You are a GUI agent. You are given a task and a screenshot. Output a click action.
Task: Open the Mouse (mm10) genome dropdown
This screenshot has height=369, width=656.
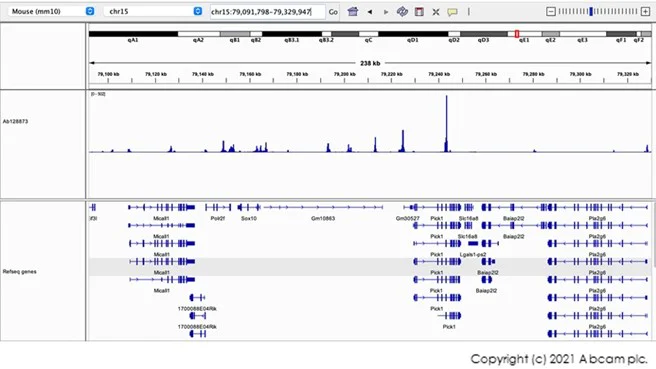[53, 11]
